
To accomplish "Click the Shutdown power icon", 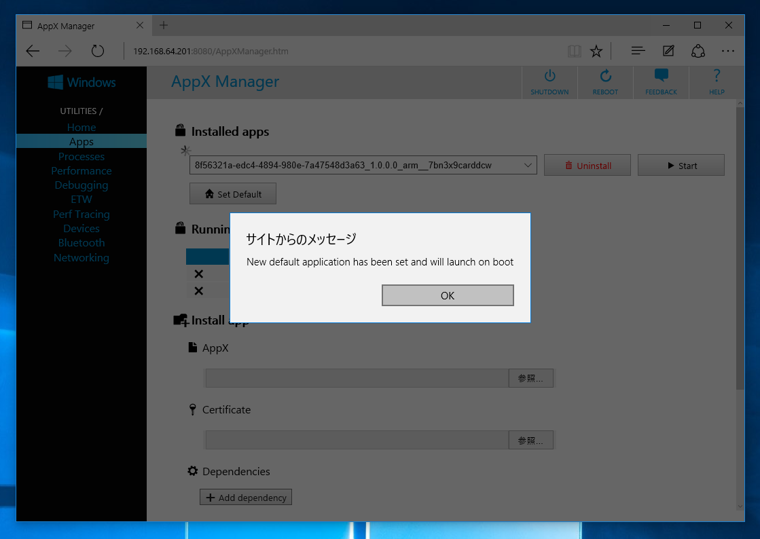I will point(550,76).
